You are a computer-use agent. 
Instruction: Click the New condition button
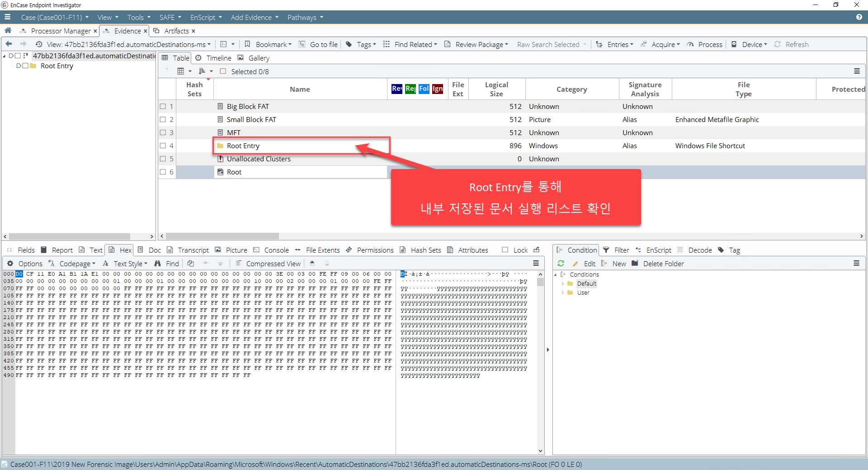tap(614, 263)
